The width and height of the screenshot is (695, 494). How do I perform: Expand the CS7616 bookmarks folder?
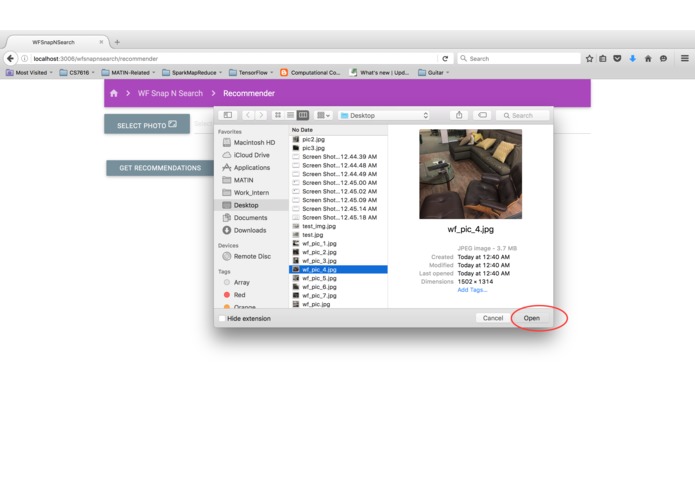[x=77, y=72]
